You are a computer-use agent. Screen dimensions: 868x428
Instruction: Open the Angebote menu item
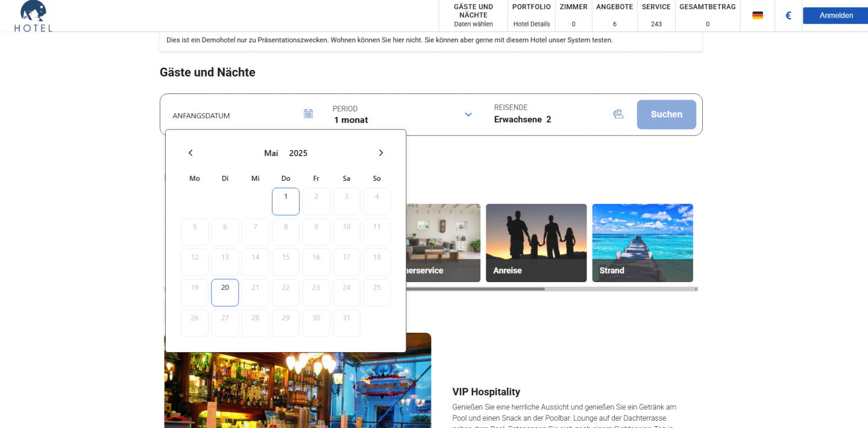(614, 16)
